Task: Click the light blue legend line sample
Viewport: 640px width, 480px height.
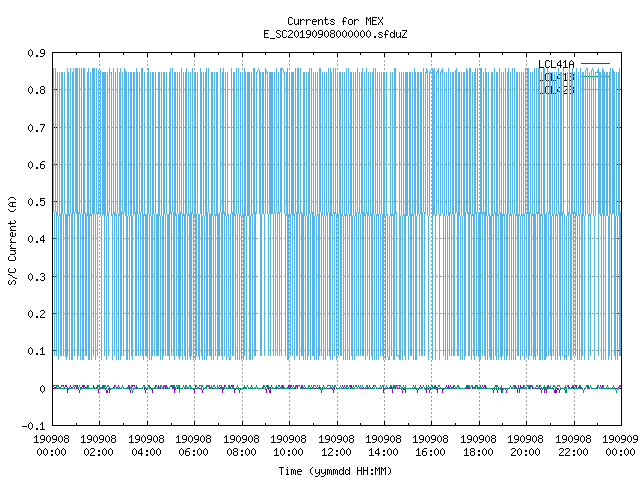Action: coord(595,89)
